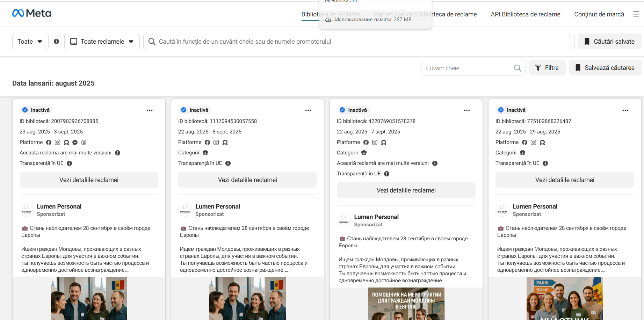Open Lumen Personal page link on ad 775182868226487
This screenshot has width=644, height=320.
coord(535,206)
